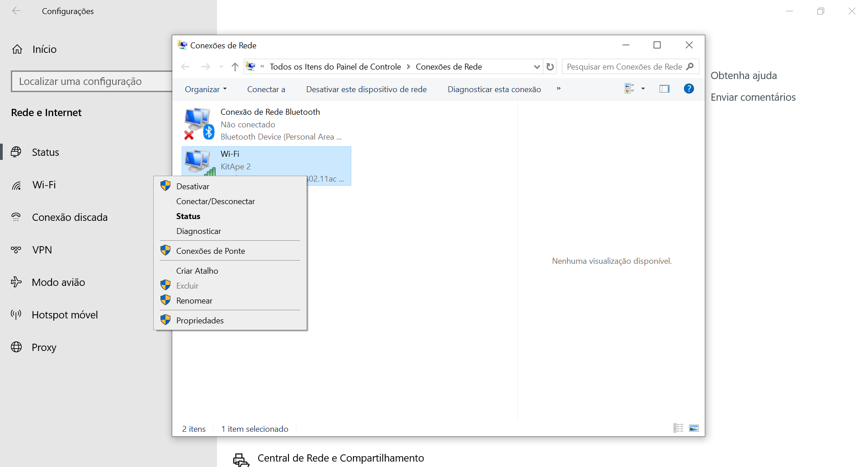
Task: Click the search magnifier icon
Action: tap(690, 66)
